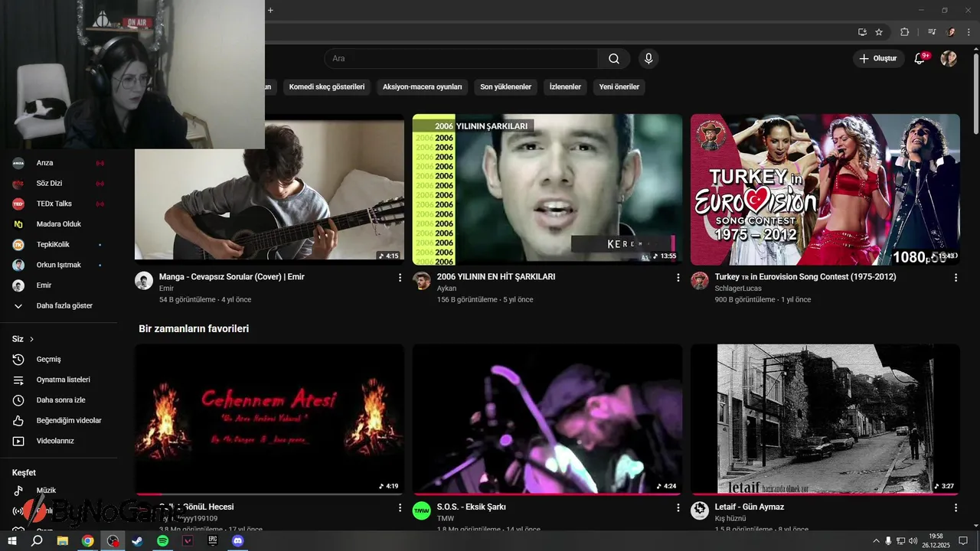The width and height of the screenshot is (980, 551).
Task: Open Oynatma listeleri in sidebar
Action: click(59, 380)
